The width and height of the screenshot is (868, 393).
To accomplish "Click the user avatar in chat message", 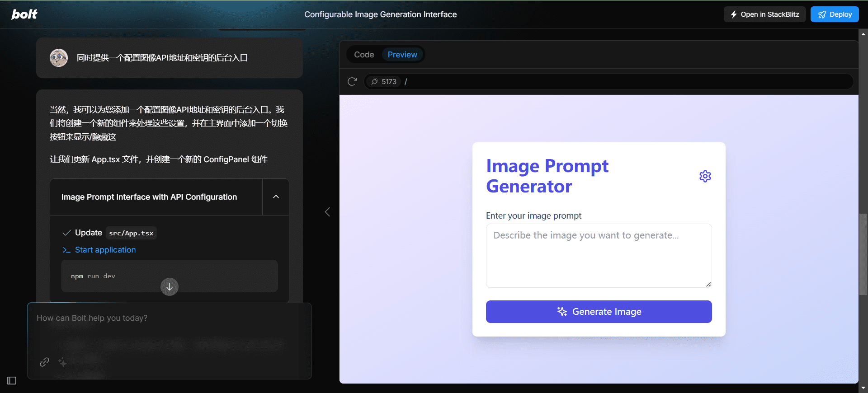I will (x=59, y=58).
